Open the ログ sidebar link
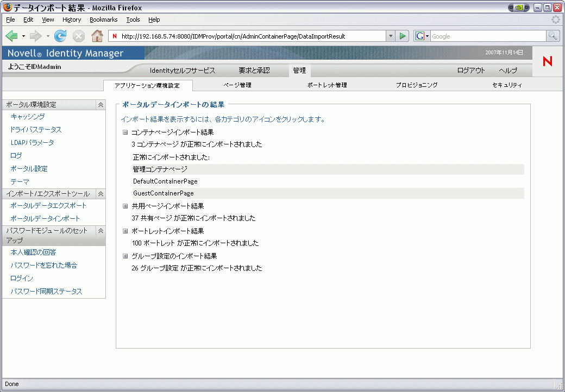 (x=16, y=155)
